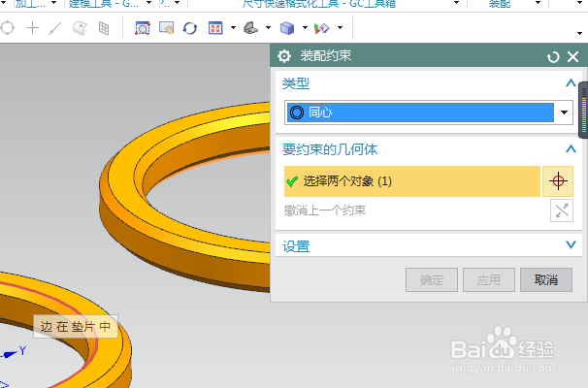Click the 撤消上一个约束 reverse icon
The width and height of the screenshot is (588, 388).
[x=562, y=210]
